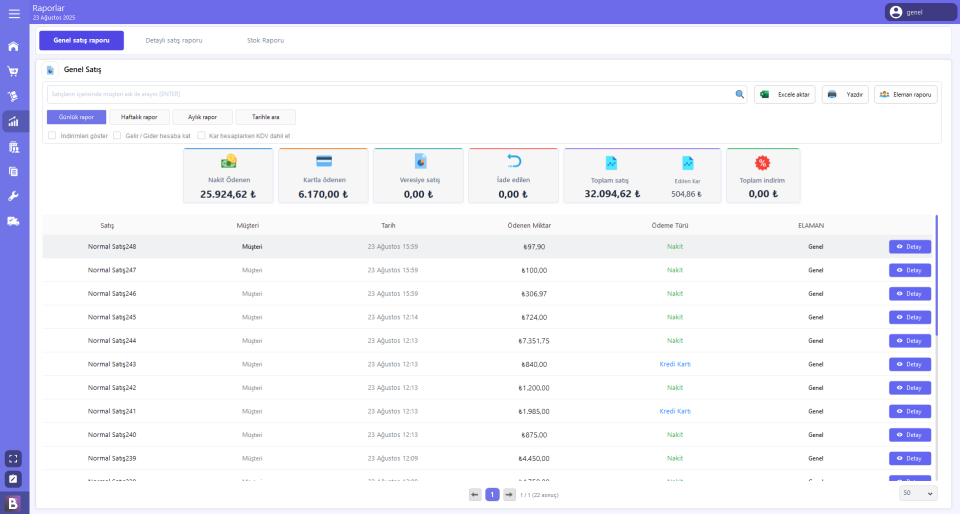Screen dimensions: 960x514
Task: Switch to the Detaylı satış raporu tab
Action: pos(174,40)
